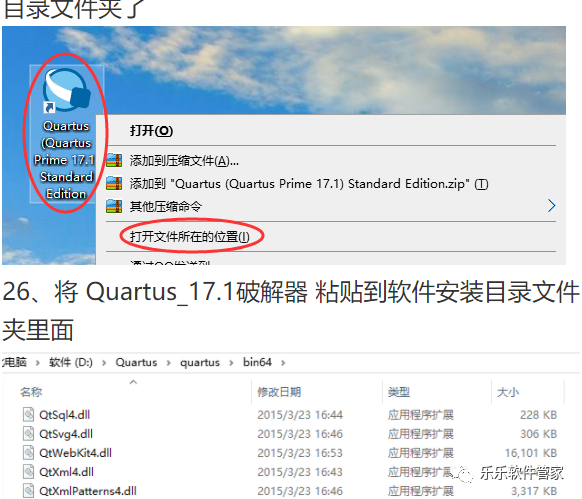Click the 228 KB size cell

(539, 415)
